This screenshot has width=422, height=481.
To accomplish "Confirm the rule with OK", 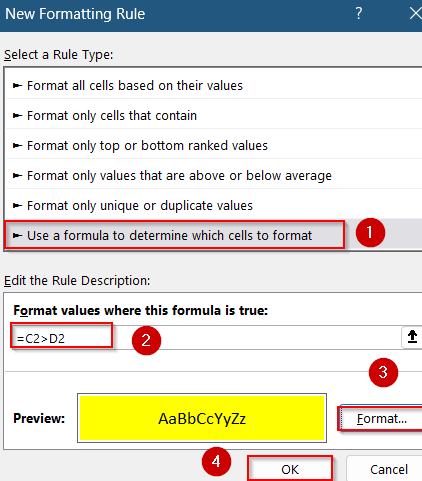I will coord(290,469).
